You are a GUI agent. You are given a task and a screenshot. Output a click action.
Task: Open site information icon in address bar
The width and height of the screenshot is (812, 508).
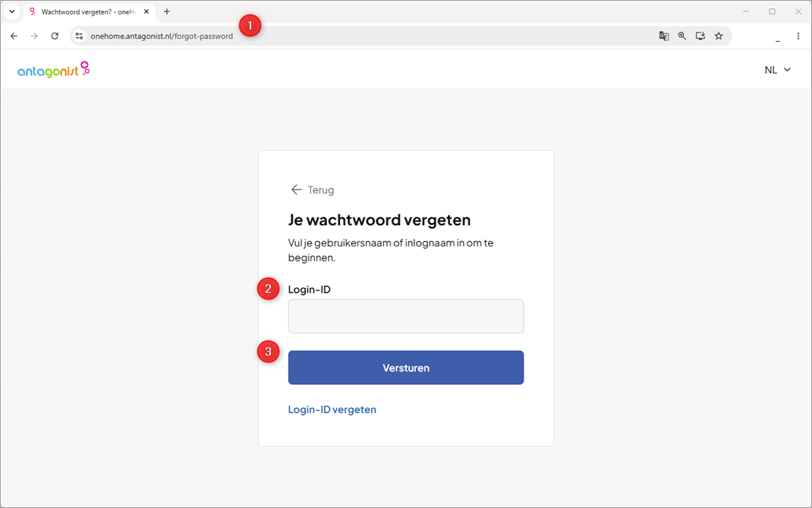[79, 36]
